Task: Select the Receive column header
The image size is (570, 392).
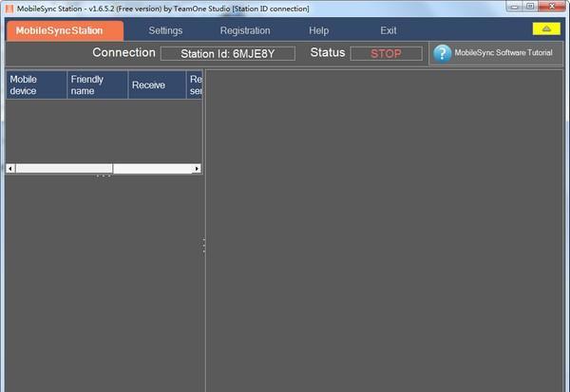Action: pyautogui.click(x=157, y=85)
